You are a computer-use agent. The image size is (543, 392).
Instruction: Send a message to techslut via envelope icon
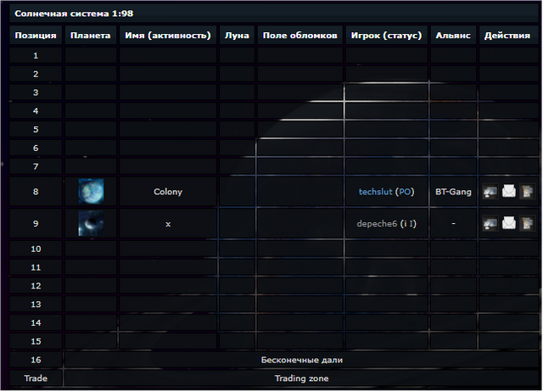click(x=509, y=192)
